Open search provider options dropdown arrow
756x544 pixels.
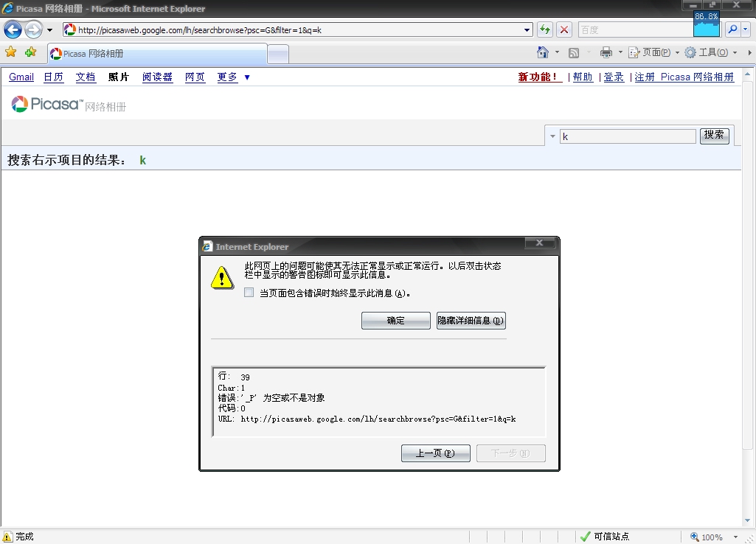tap(746, 30)
